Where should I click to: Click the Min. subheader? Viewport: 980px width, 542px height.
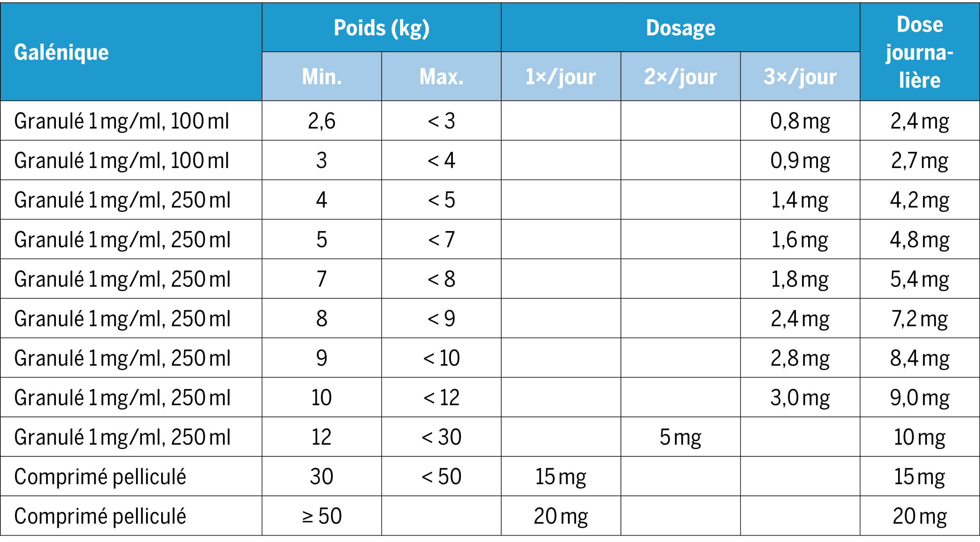(x=322, y=76)
